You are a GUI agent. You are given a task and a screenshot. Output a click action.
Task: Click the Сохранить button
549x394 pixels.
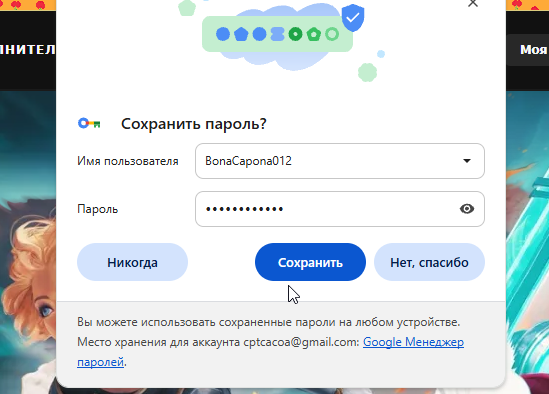point(310,262)
